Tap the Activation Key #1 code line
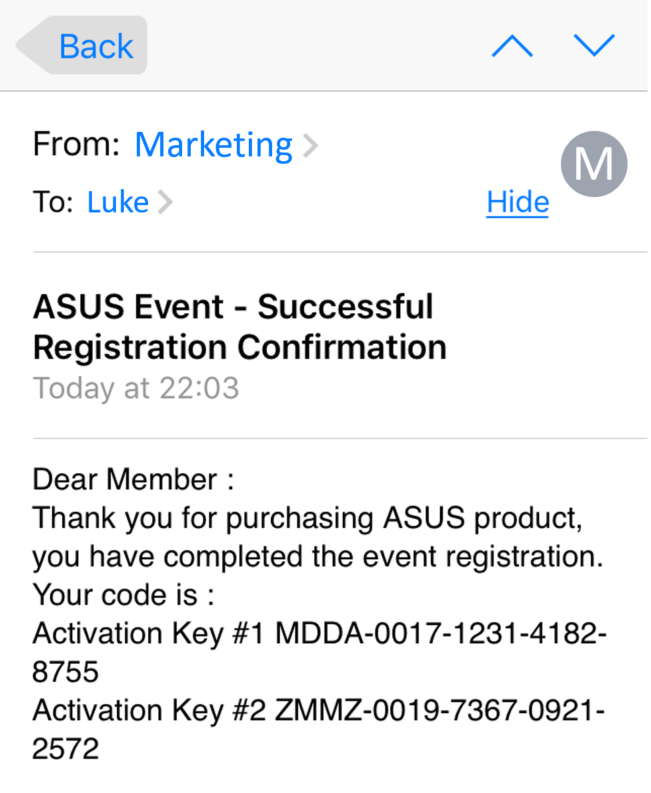The width and height of the screenshot is (651, 793). click(320, 633)
